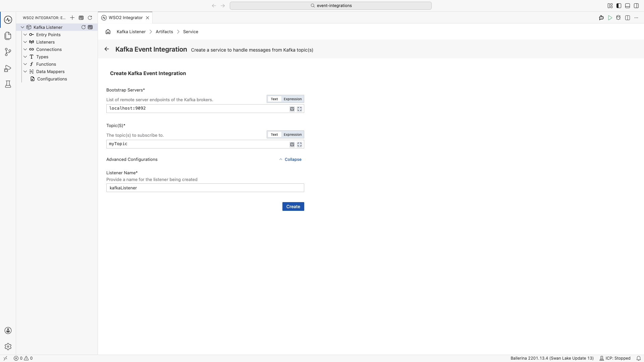Close the WSO2 Integrator tab
This screenshot has height=362, width=644.
coord(147,18)
